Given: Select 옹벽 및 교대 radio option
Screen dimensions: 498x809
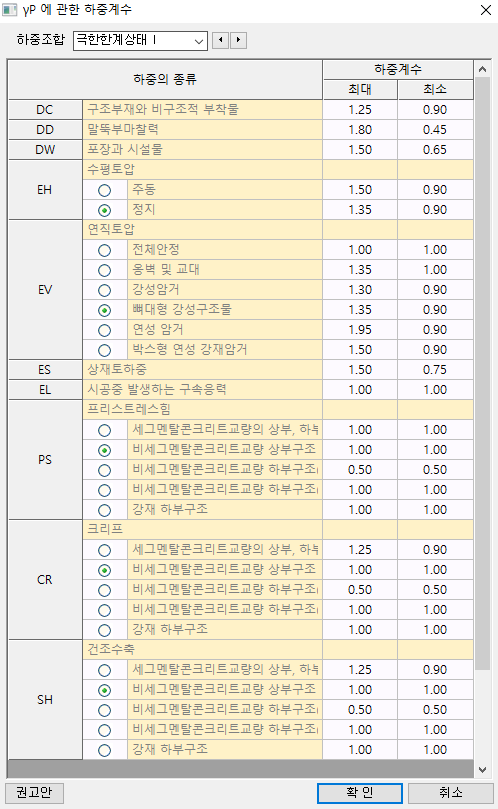Looking at the screenshot, I should (105, 270).
